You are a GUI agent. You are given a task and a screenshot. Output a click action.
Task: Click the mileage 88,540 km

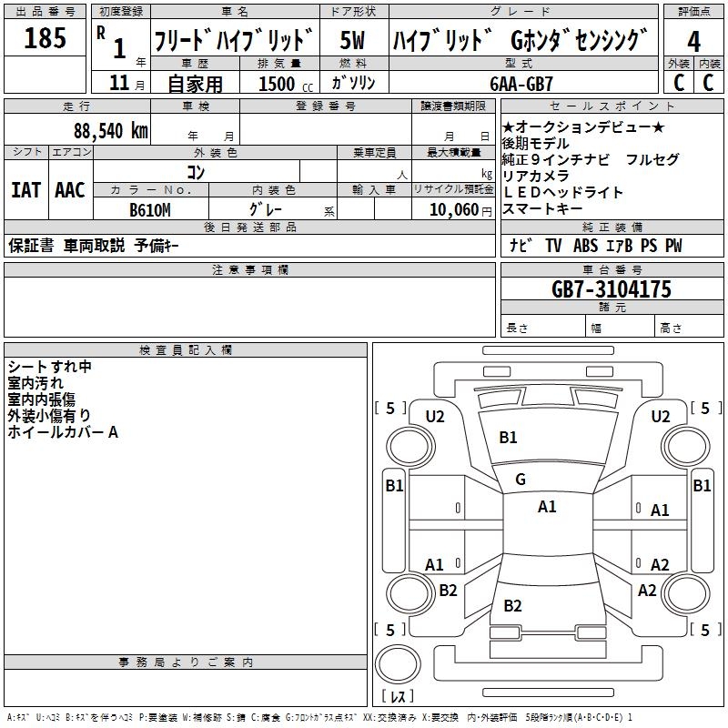(110, 131)
